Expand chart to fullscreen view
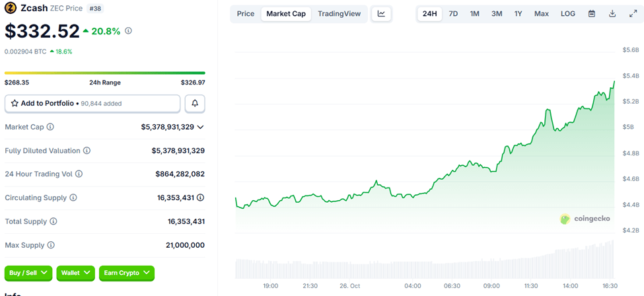Image resolution: width=644 pixels, height=296 pixels. 633,14
